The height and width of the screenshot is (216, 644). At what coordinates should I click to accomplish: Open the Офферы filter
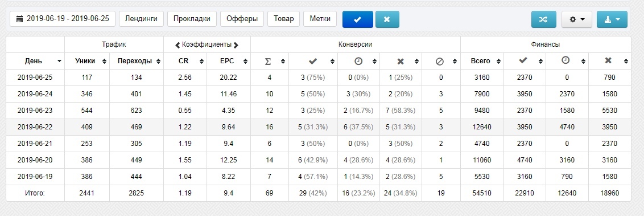click(x=242, y=19)
